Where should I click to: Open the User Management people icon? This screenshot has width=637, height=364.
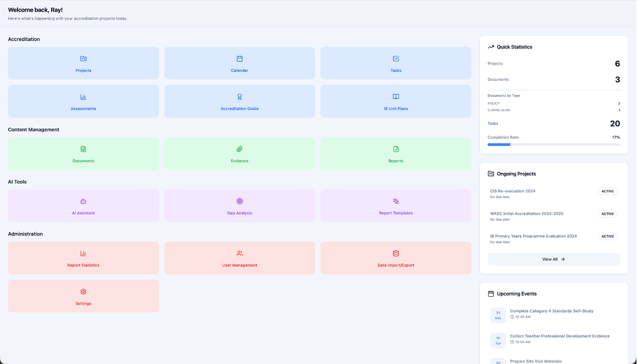pos(239,253)
